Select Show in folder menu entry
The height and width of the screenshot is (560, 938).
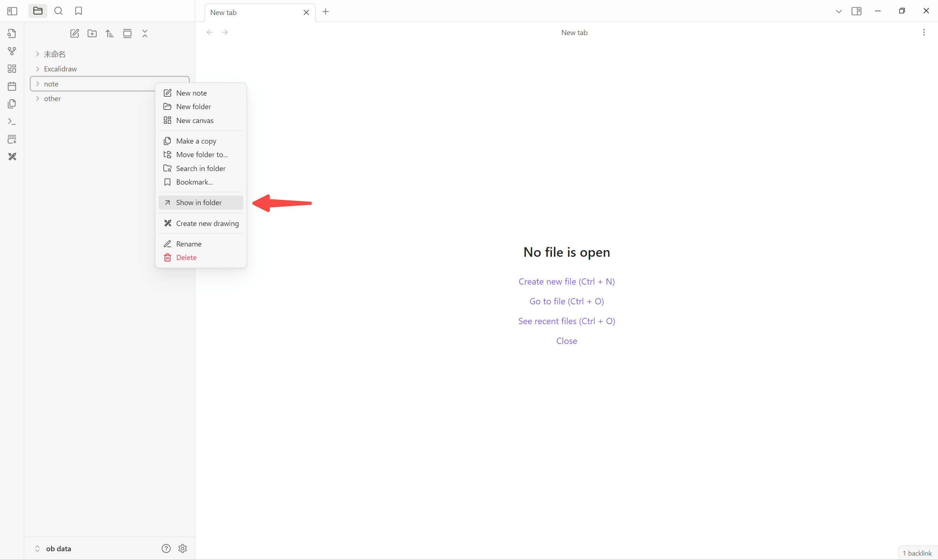coord(199,203)
